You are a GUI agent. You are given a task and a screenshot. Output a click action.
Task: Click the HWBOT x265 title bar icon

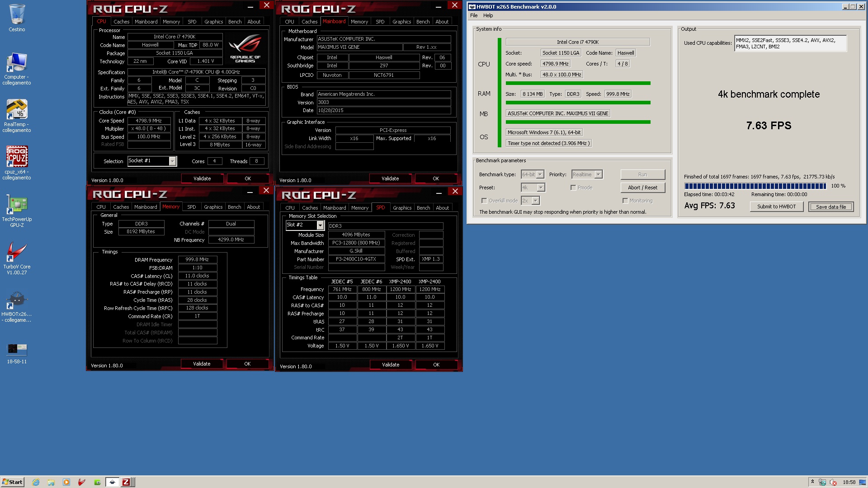[472, 7]
